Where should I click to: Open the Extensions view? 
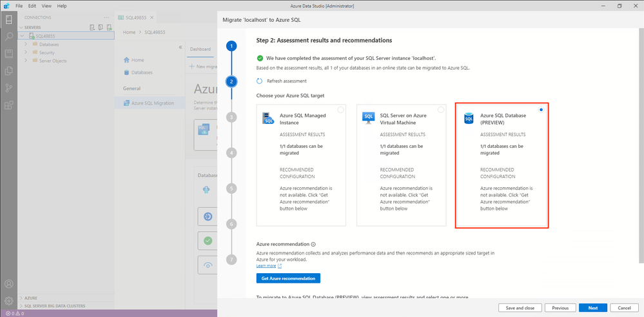[8, 105]
